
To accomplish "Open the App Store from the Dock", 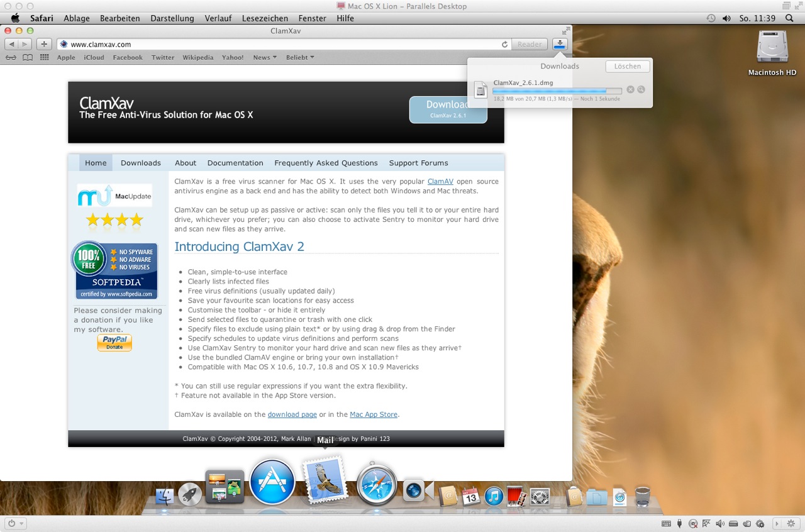I will 272,482.
